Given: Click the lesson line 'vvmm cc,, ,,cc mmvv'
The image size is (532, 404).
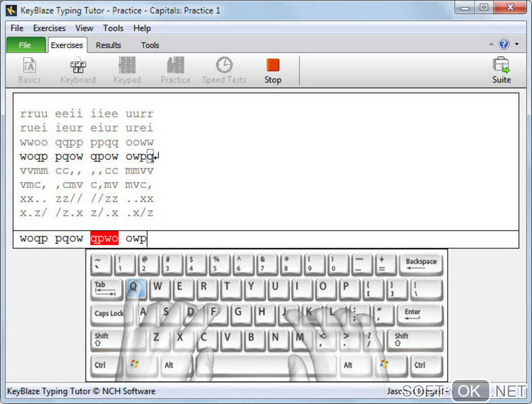Looking at the screenshot, I should pyautogui.click(x=87, y=171).
